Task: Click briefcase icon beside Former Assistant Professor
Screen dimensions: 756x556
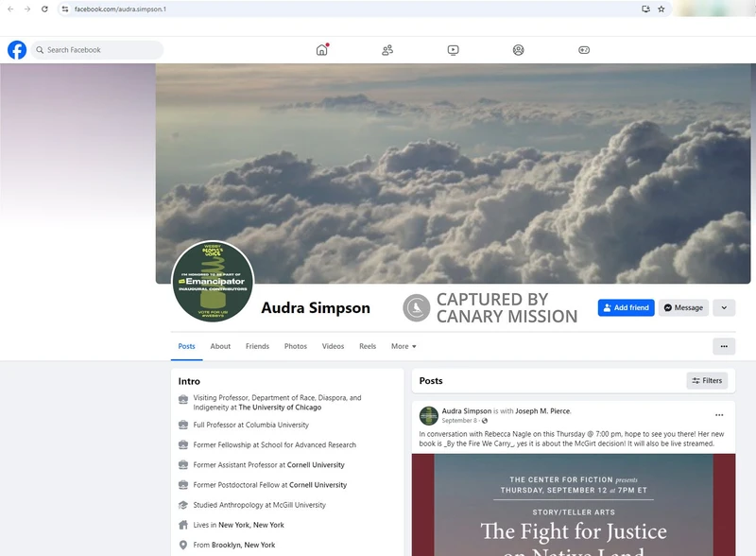Action: click(183, 465)
